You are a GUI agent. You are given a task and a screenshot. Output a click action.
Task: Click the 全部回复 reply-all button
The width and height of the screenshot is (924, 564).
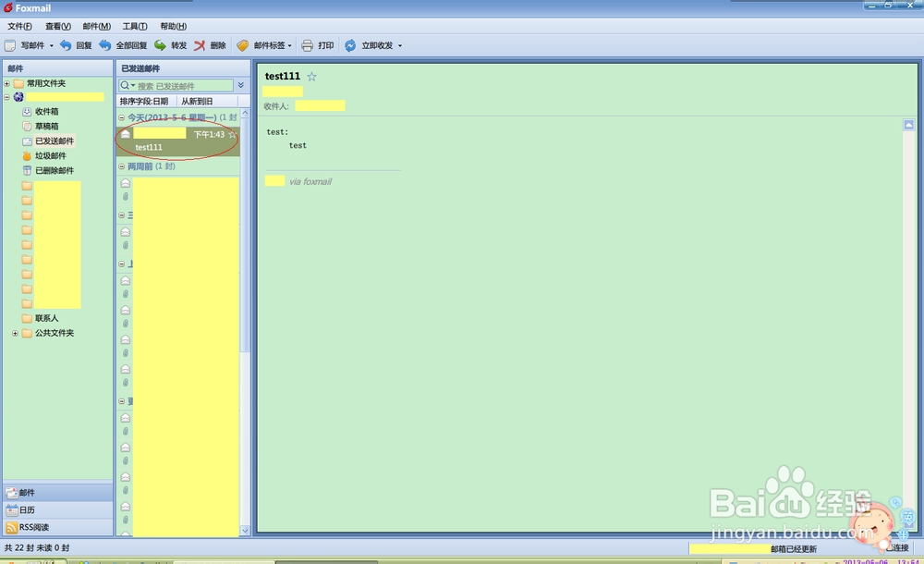tap(123, 45)
